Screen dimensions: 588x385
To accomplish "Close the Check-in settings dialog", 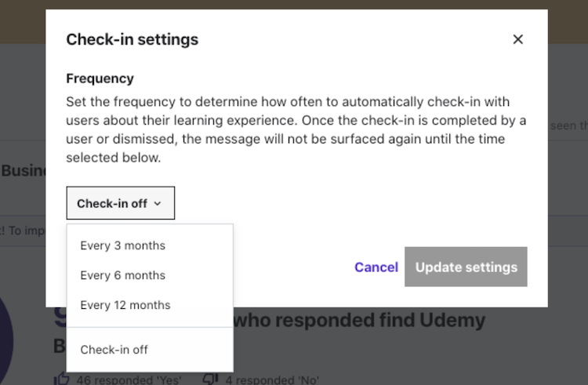I will click(x=517, y=39).
